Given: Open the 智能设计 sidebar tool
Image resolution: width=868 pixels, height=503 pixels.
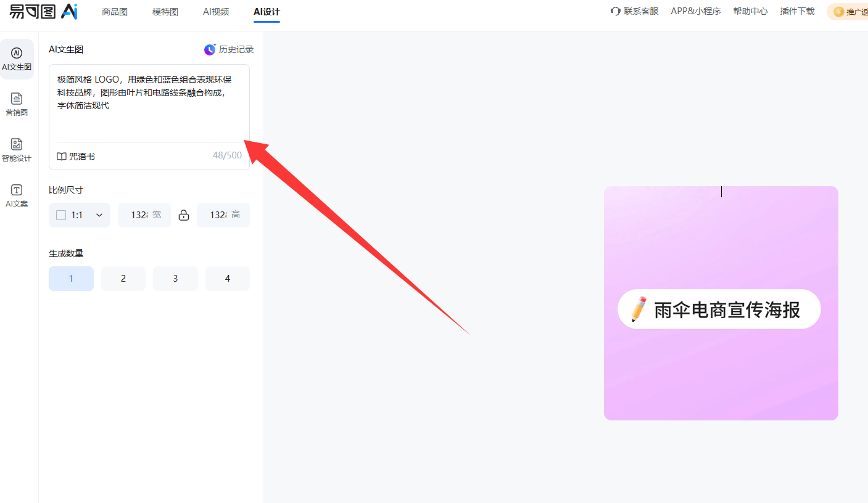Looking at the screenshot, I should click(17, 144).
